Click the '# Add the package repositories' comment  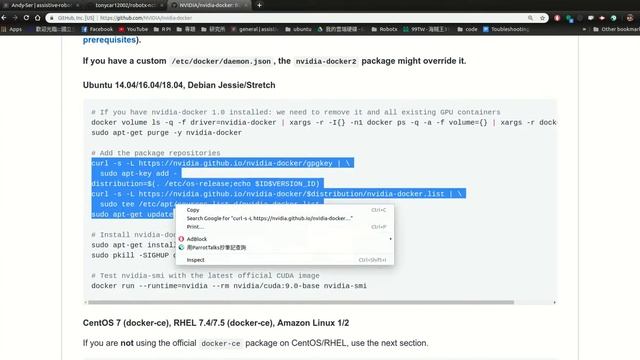click(x=156, y=153)
